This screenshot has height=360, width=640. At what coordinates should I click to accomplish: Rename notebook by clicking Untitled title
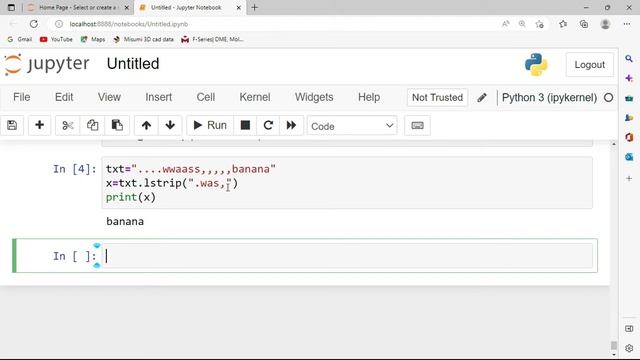coord(133,64)
